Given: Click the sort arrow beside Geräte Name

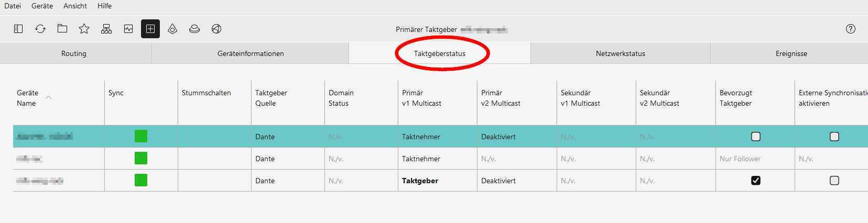Looking at the screenshot, I should (49, 98).
